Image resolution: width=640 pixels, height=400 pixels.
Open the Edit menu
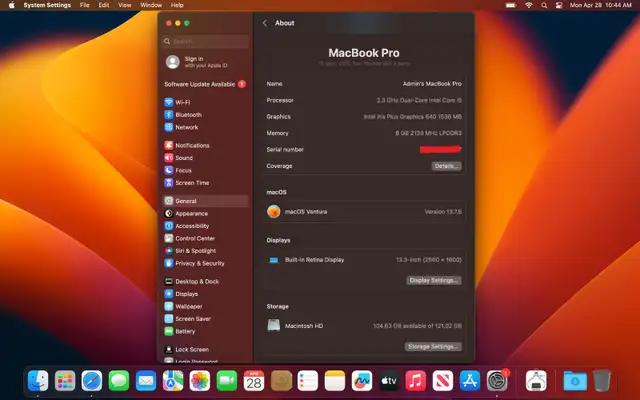pyautogui.click(x=104, y=5)
